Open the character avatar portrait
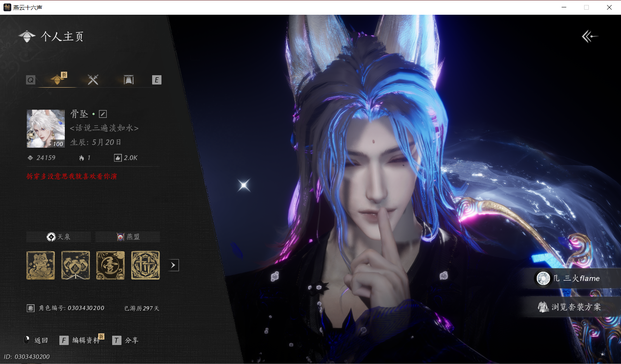 [x=46, y=129]
